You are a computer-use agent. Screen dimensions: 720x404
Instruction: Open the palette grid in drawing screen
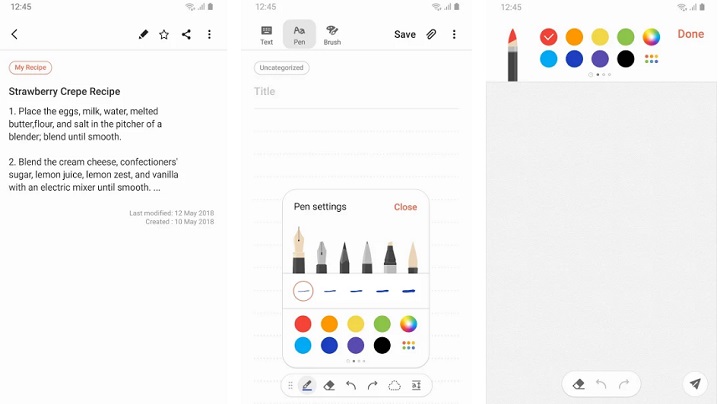(651, 59)
